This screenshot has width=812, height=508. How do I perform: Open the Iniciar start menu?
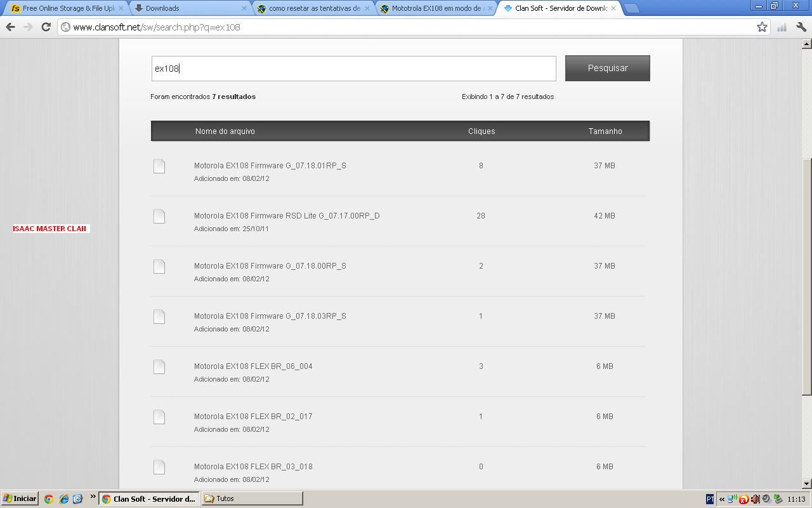point(20,498)
